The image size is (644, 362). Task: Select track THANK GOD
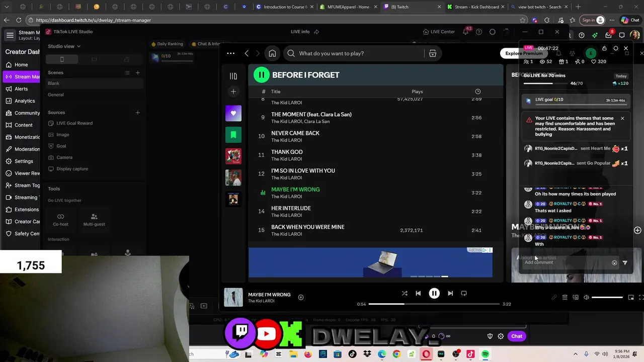(x=375, y=155)
